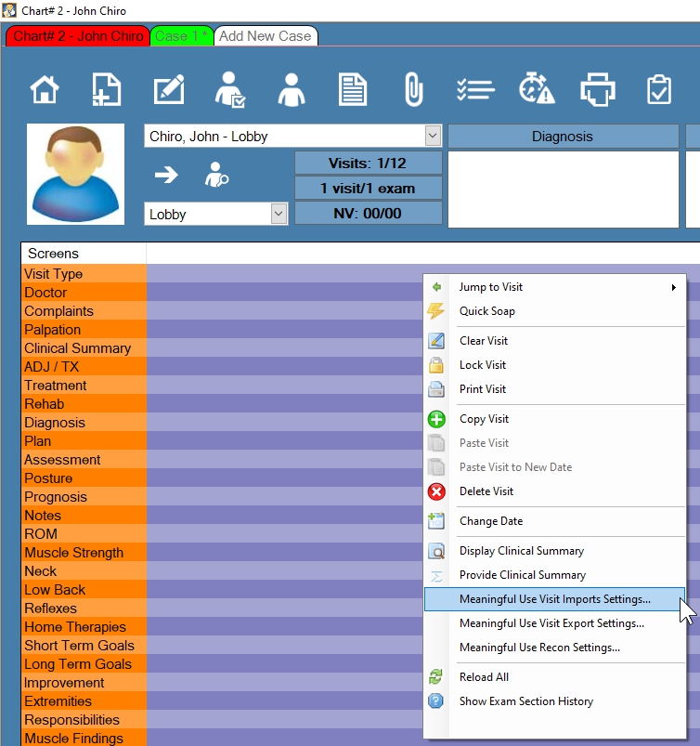The height and width of the screenshot is (746, 700).
Task: Open the checklist lines icon
Action: [474, 90]
